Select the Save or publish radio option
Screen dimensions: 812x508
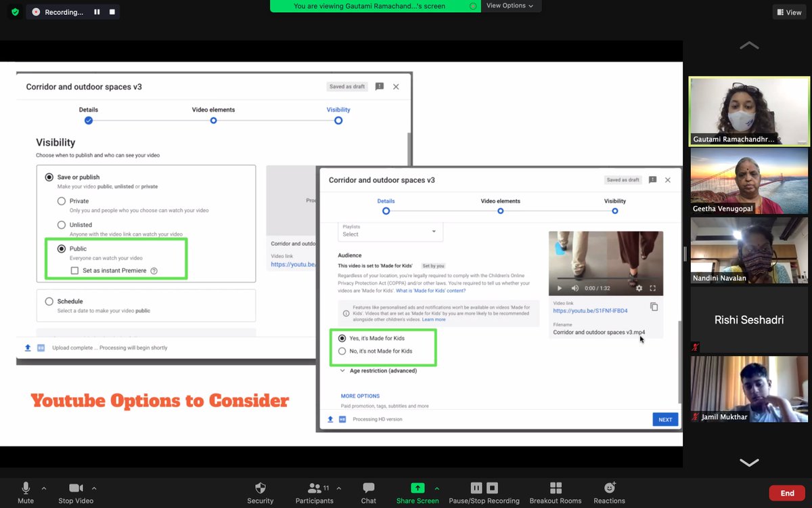pos(49,177)
